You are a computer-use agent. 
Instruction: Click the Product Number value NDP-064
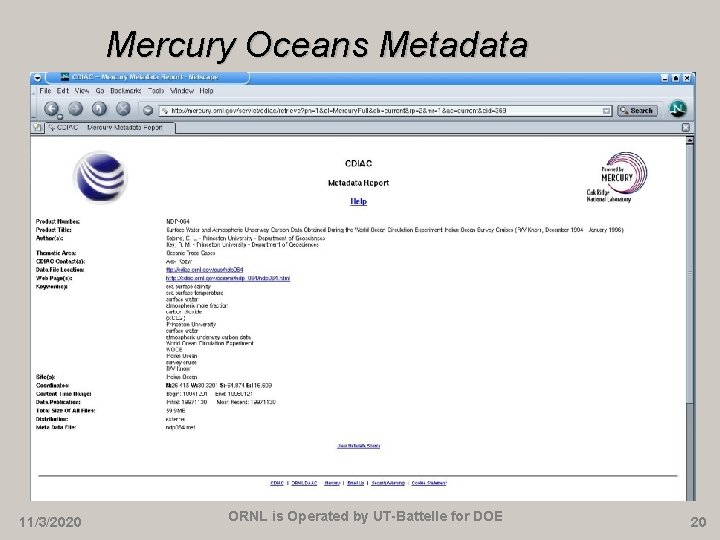coord(178,221)
